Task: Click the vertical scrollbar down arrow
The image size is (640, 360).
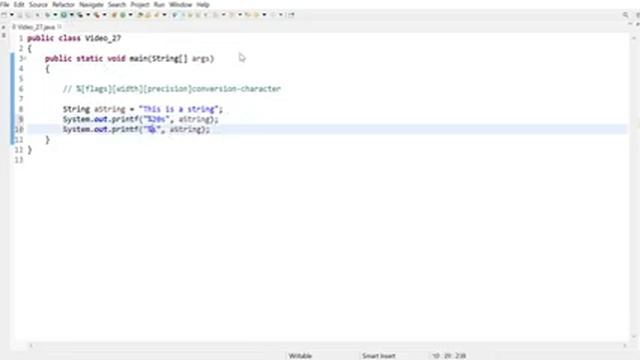Action: coord(634,337)
